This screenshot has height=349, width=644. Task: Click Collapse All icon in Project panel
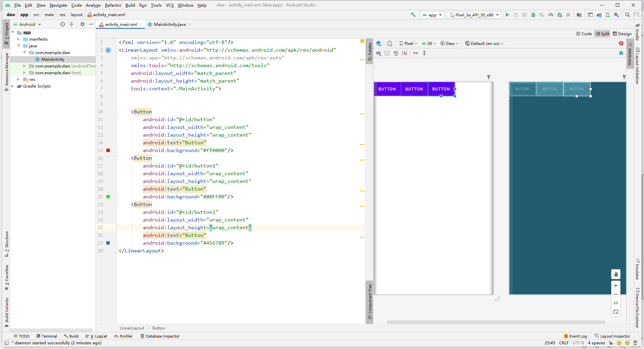pos(71,24)
